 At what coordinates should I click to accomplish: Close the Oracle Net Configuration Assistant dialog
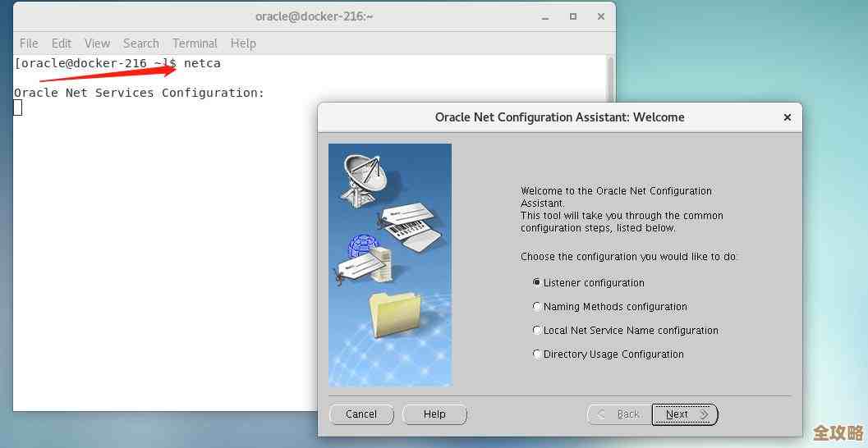coord(787,117)
